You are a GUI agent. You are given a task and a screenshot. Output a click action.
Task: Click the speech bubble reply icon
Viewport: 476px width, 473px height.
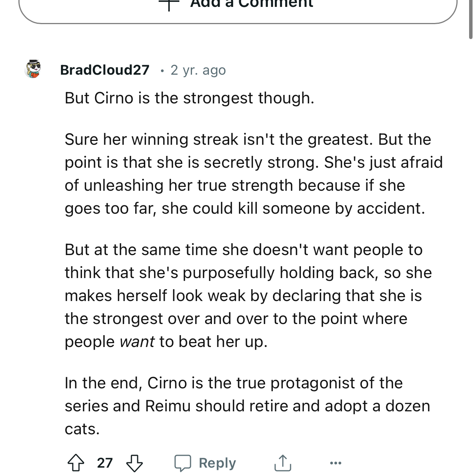183,463
